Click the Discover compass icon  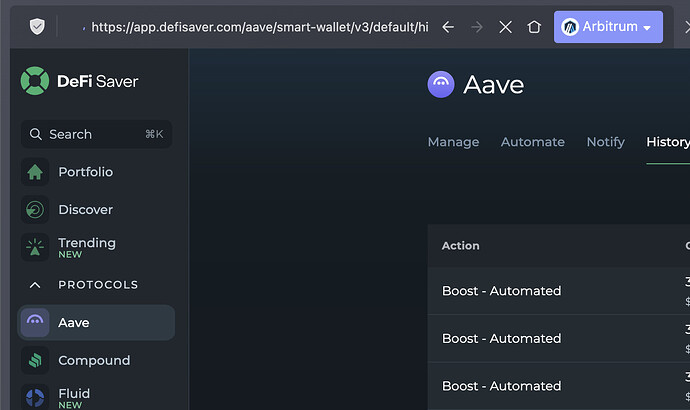coord(35,210)
